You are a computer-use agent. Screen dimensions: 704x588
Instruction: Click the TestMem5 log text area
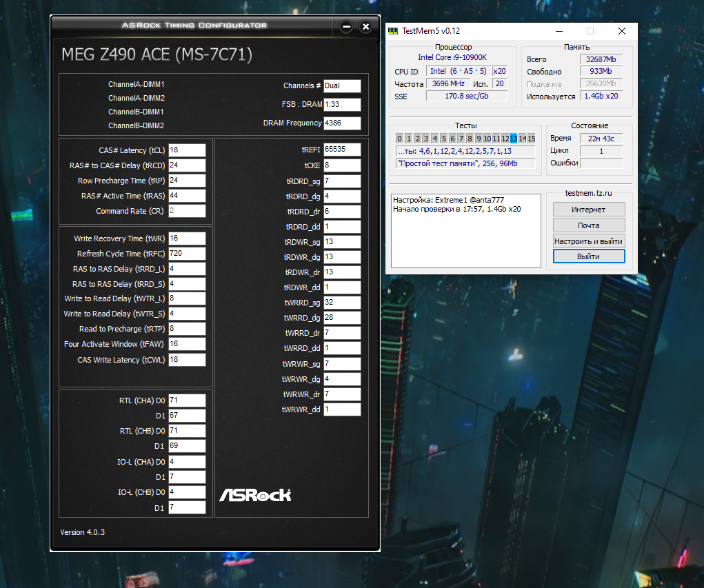coord(465,231)
